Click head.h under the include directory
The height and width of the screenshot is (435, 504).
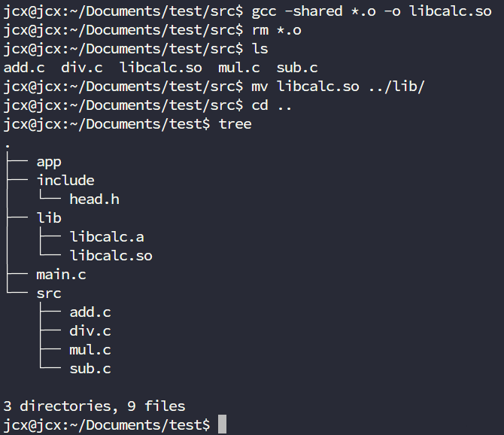tap(94, 199)
